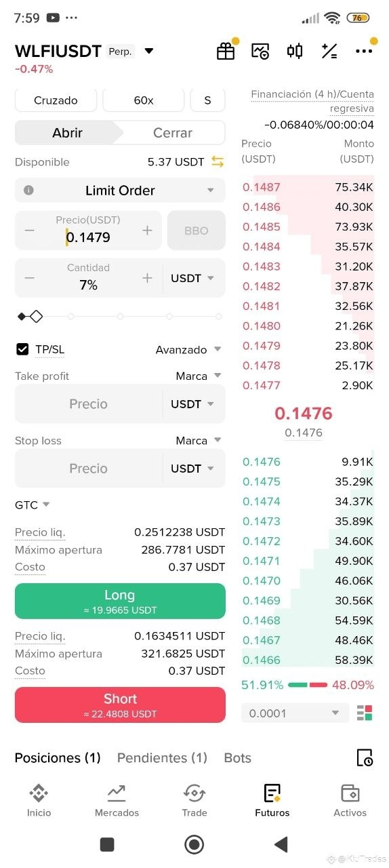This screenshot has width=389, height=868.
Task: Go to the Mercados bottom tab
Action: coord(117,801)
